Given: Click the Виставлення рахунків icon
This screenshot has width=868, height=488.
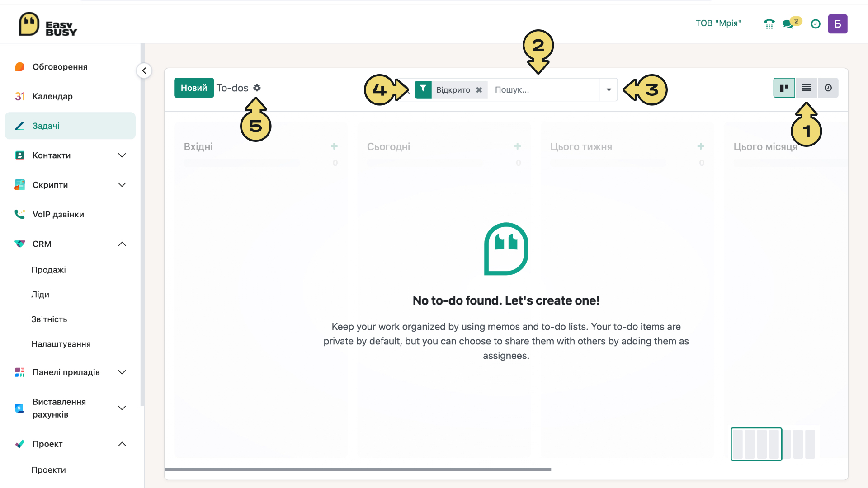Looking at the screenshot, I should coord(20,408).
